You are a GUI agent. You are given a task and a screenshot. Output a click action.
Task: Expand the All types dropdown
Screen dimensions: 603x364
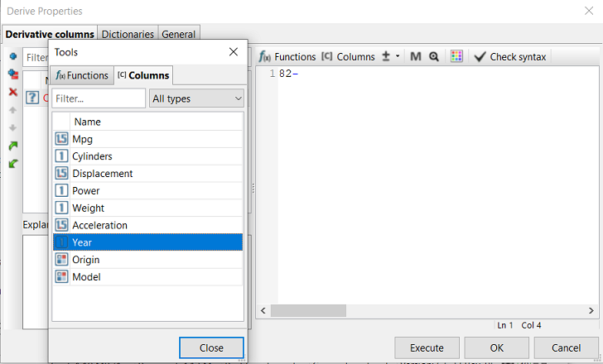197,98
